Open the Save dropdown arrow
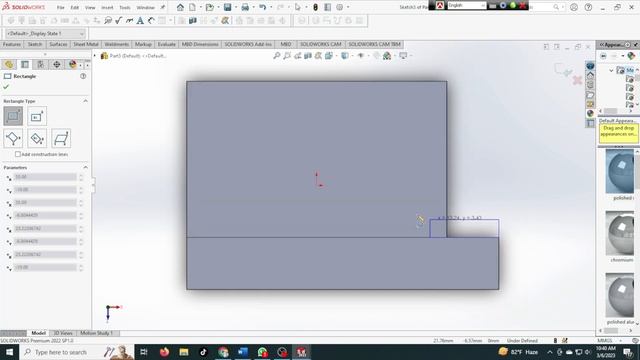 [236, 7]
